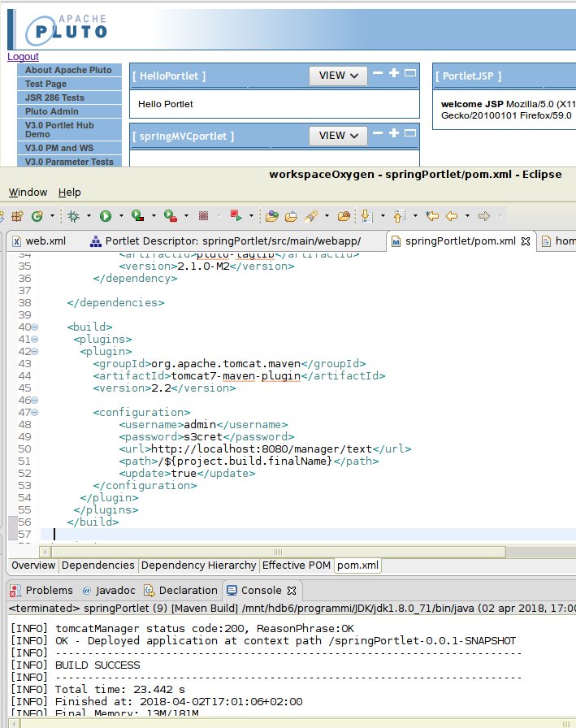
Task: Restore HelloPortlet with the rectangle icon
Action: click(409, 73)
